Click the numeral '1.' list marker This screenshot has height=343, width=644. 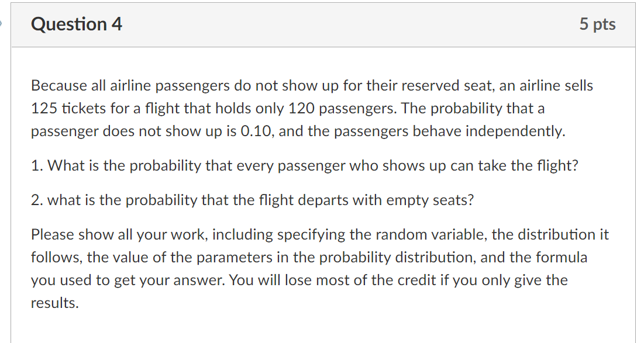tap(37, 166)
